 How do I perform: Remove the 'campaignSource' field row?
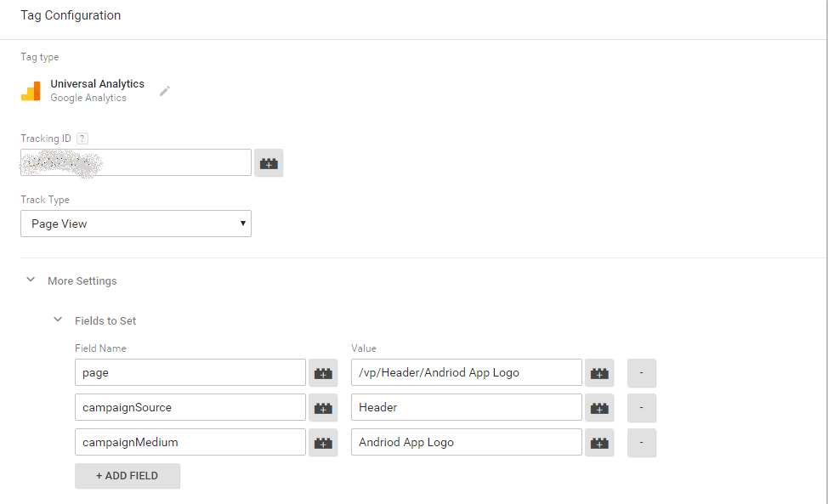642,408
